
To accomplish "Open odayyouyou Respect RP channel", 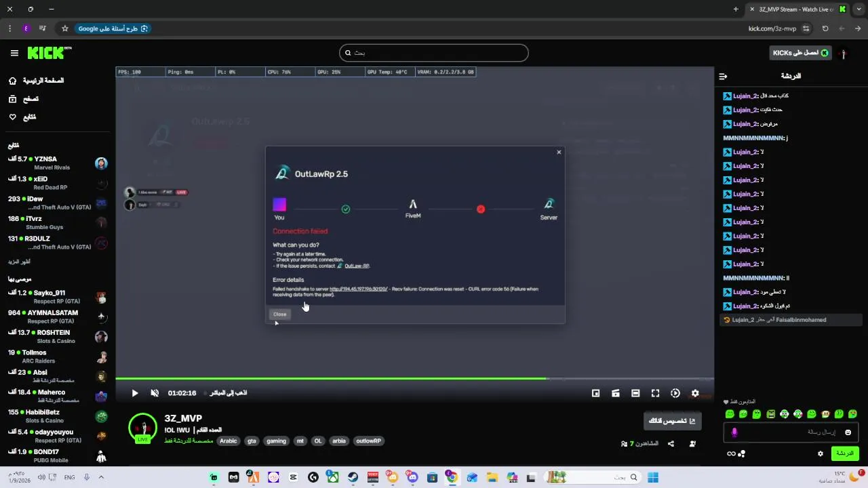I will (x=58, y=436).
